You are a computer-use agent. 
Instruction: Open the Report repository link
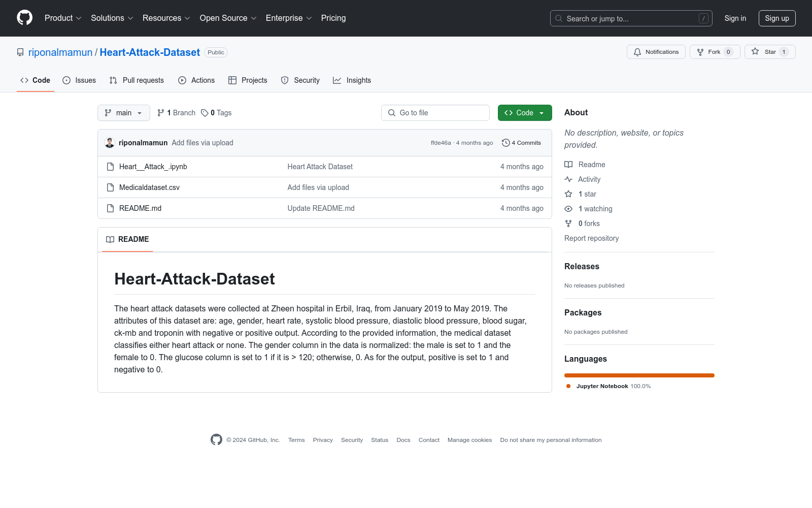591,238
